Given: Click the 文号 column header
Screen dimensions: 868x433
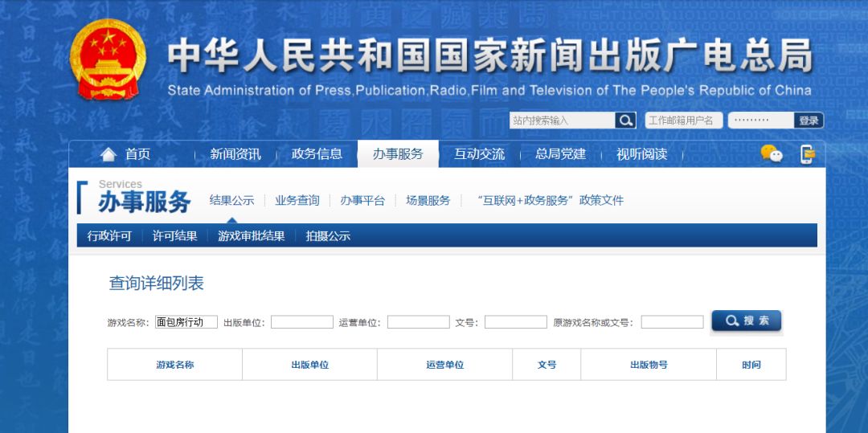Looking at the screenshot, I should pos(547,365).
